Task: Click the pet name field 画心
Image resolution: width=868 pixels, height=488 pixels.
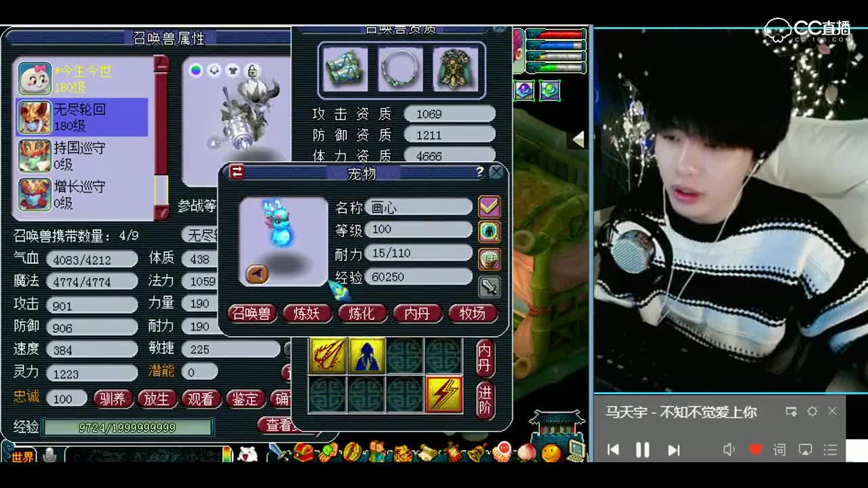Action: [x=418, y=207]
